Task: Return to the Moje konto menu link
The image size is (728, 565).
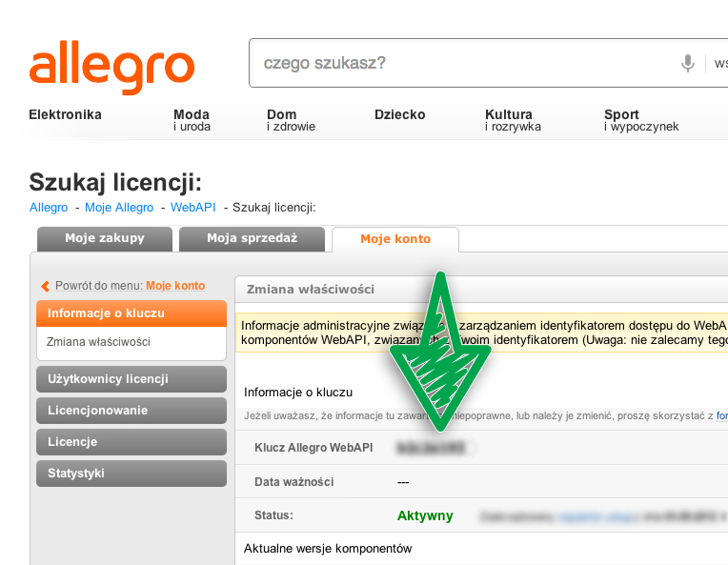Action: (x=175, y=286)
